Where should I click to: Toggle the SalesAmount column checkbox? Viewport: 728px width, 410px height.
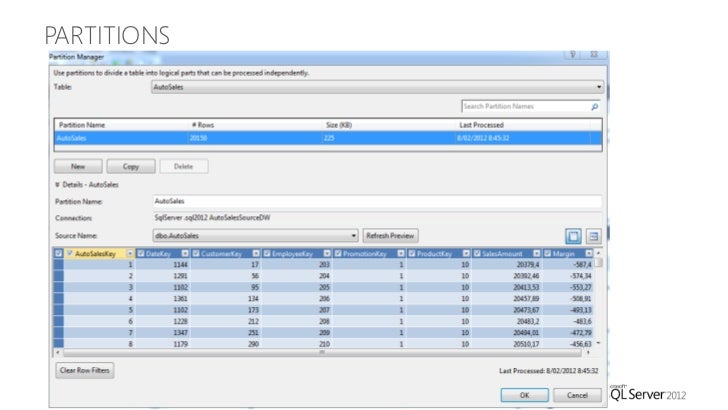476,254
